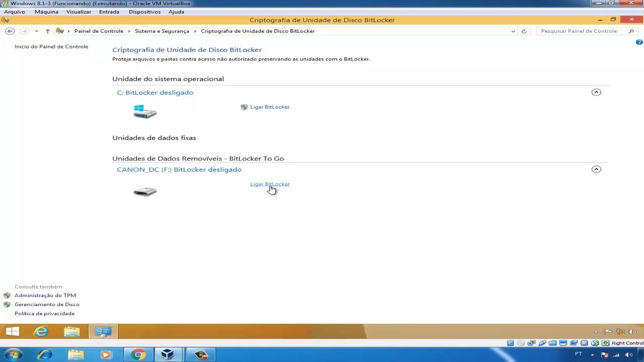This screenshot has height=362, width=644.
Task: Select Control Panel button in guest taskbar
Action: pos(103,331)
